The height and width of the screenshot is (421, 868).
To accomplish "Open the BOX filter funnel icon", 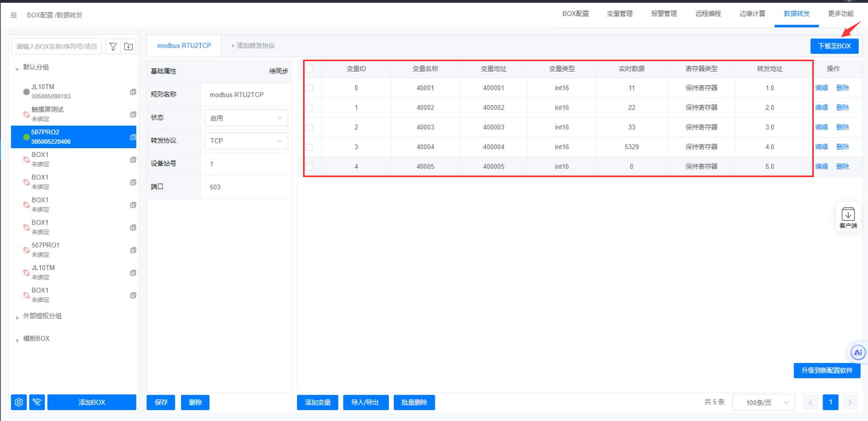I will 113,46.
